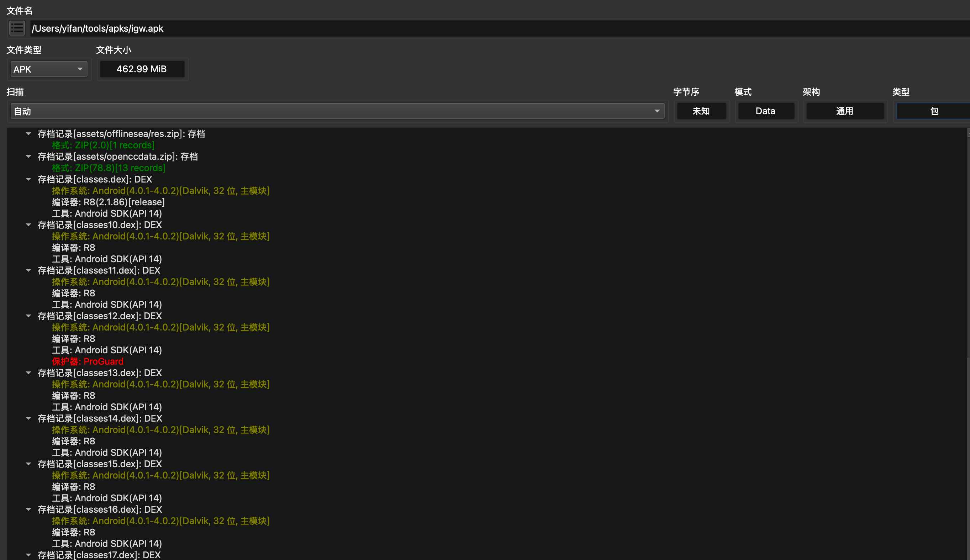The width and height of the screenshot is (970, 560).
Task: Collapse the classes17.dex record
Action: tap(28, 555)
